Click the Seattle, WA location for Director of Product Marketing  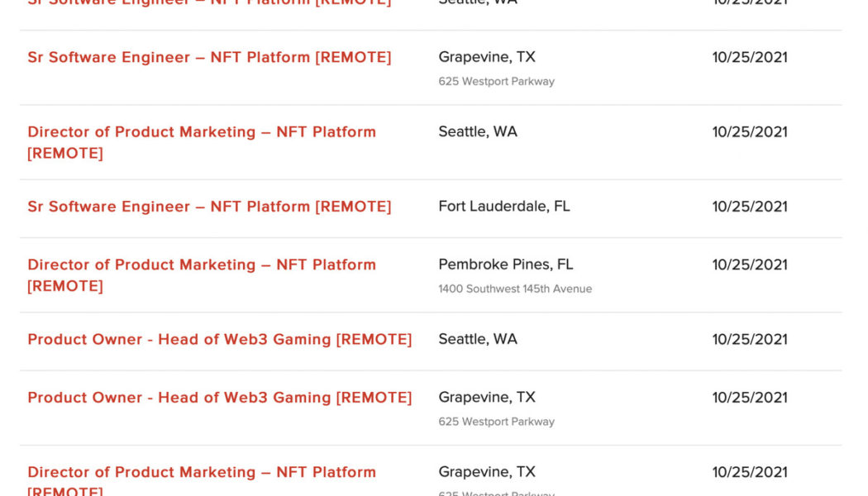tap(477, 131)
